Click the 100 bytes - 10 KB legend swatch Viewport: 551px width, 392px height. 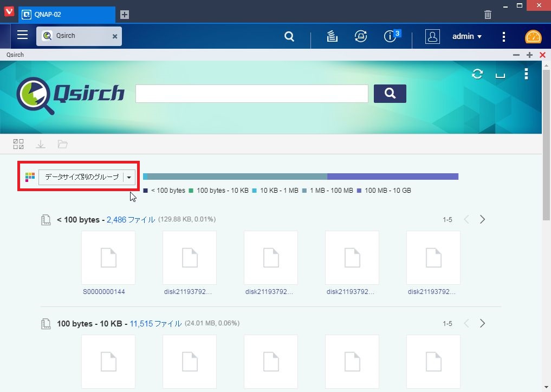[191, 191]
